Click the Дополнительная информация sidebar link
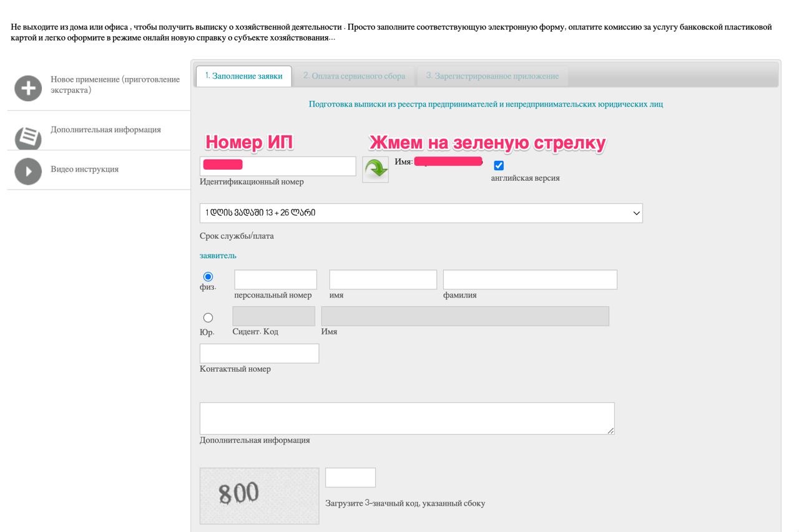Viewport: 799px width, 532px height. click(x=106, y=129)
